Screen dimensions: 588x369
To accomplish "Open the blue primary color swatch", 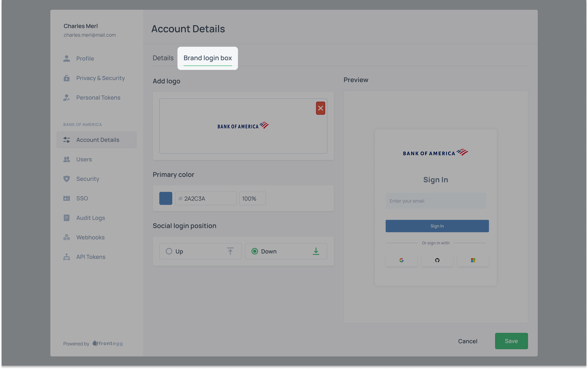I will pos(166,198).
